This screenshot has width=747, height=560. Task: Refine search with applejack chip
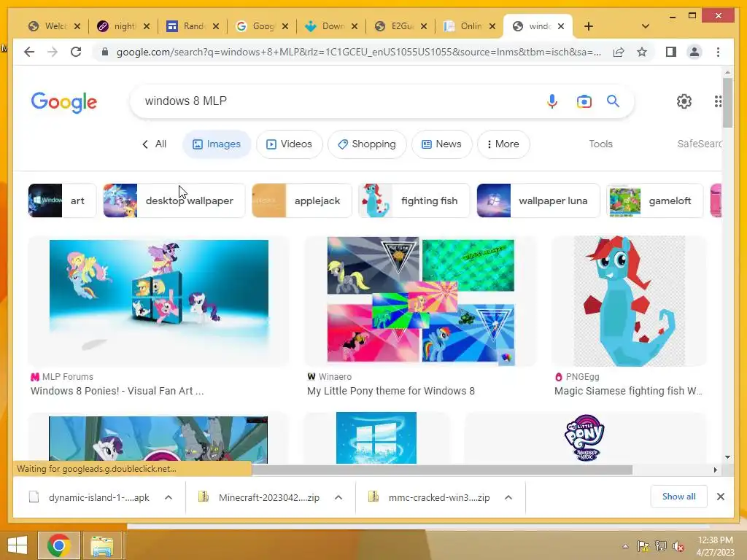pyautogui.click(x=301, y=201)
